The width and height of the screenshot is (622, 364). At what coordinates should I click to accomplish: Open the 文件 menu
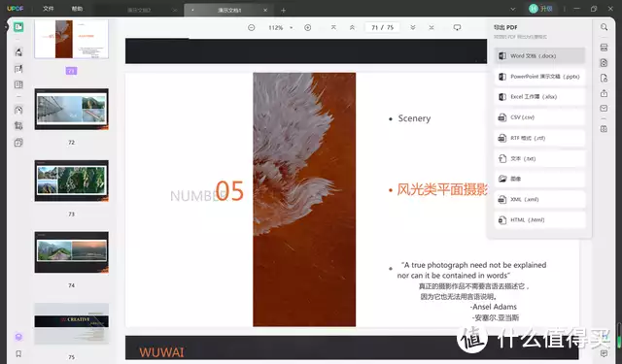click(48, 9)
